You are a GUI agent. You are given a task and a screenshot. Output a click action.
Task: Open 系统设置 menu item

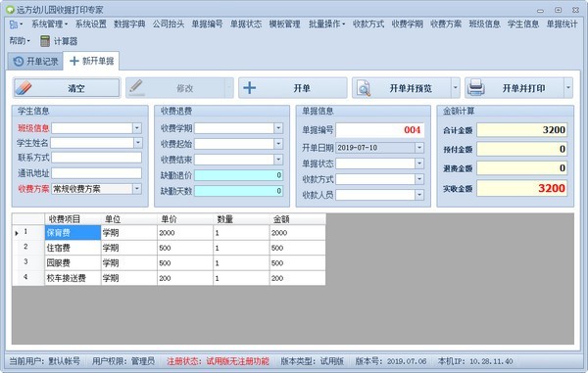pyautogui.click(x=91, y=24)
